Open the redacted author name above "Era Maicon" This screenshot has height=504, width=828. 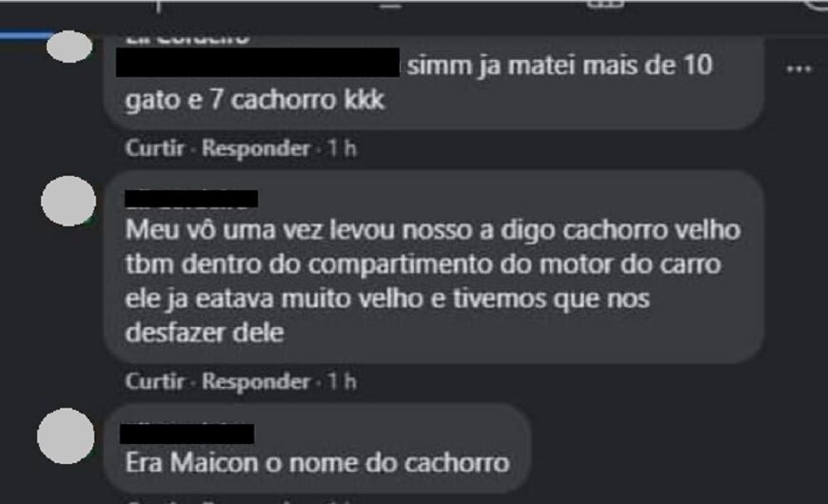point(187,434)
